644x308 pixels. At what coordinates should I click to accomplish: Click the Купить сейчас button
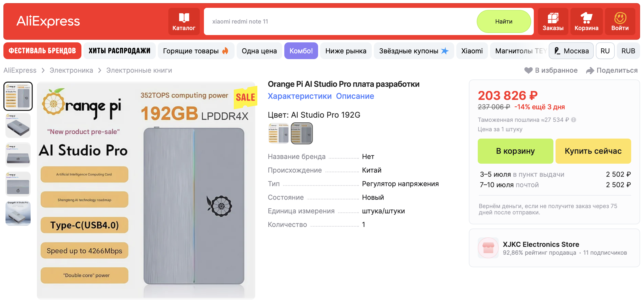click(x=593, y=151)
